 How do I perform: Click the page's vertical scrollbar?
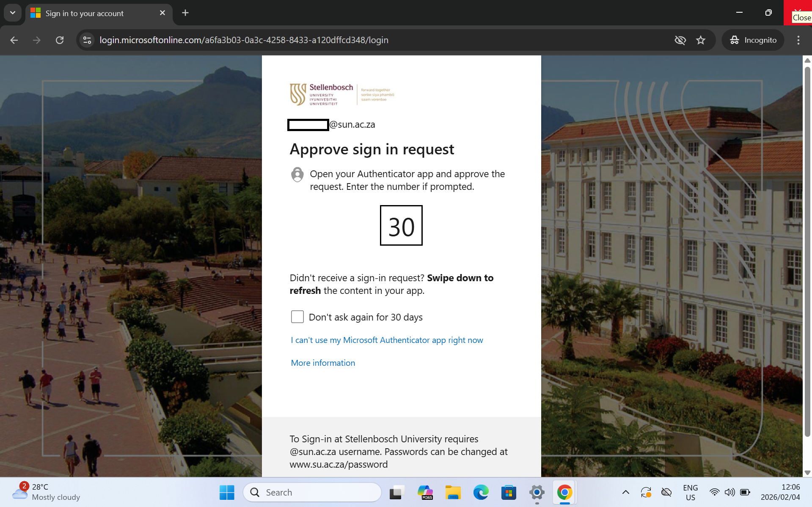(x=807, y=254)
